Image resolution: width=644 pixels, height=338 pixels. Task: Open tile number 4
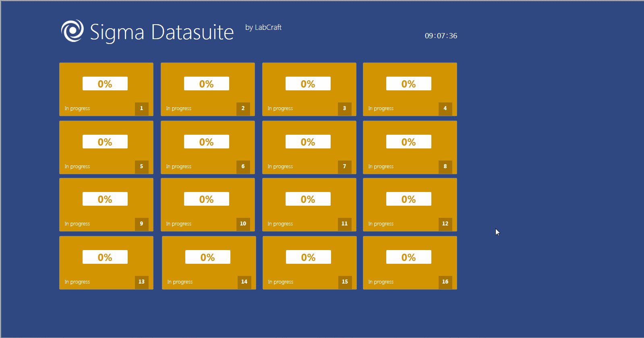point(410,89)
